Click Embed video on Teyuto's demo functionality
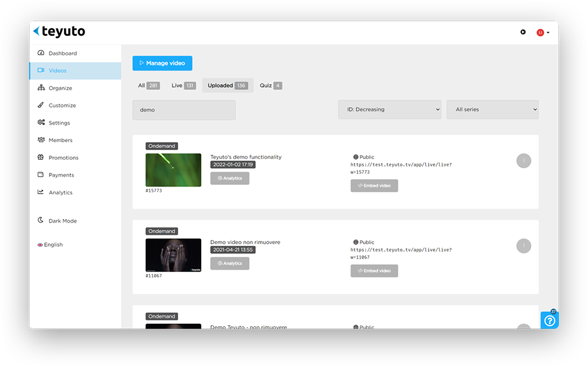Screen dimensions: 588x366 click(x=374, y=185)
